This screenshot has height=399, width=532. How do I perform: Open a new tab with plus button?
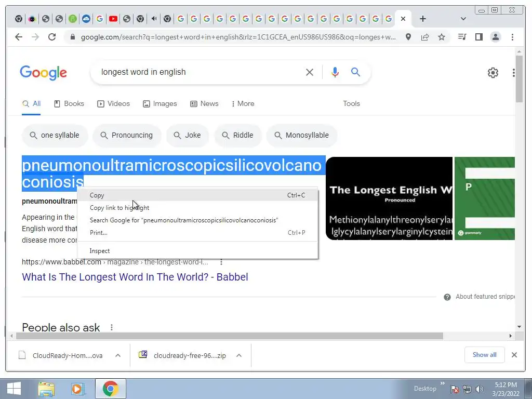click(423, 19)
